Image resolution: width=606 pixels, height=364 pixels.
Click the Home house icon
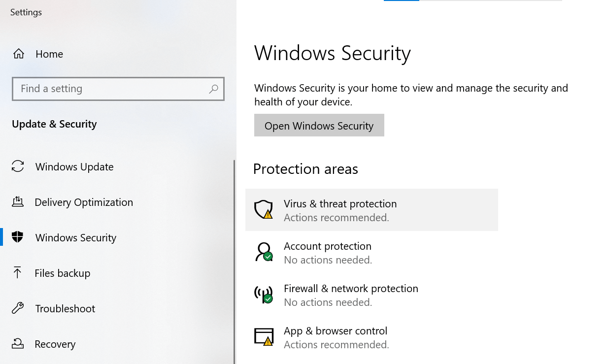pyautogui.click(x=19, y=54)
